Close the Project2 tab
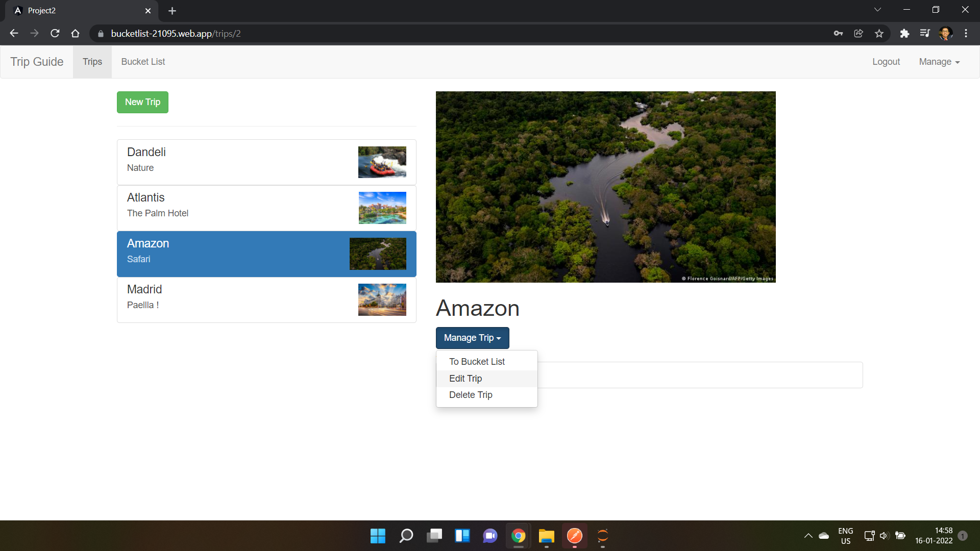 point(148,11)
